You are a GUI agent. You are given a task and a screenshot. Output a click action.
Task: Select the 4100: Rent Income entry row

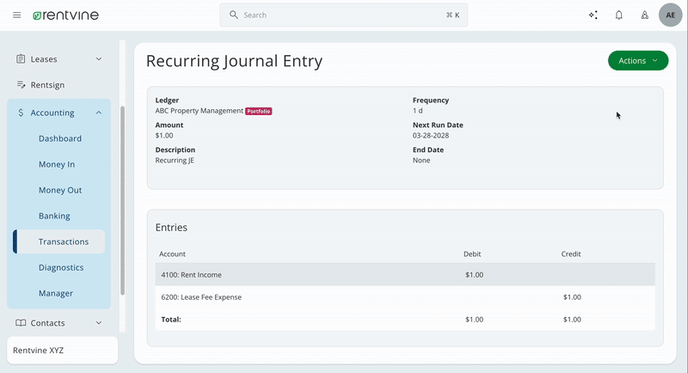405,275
